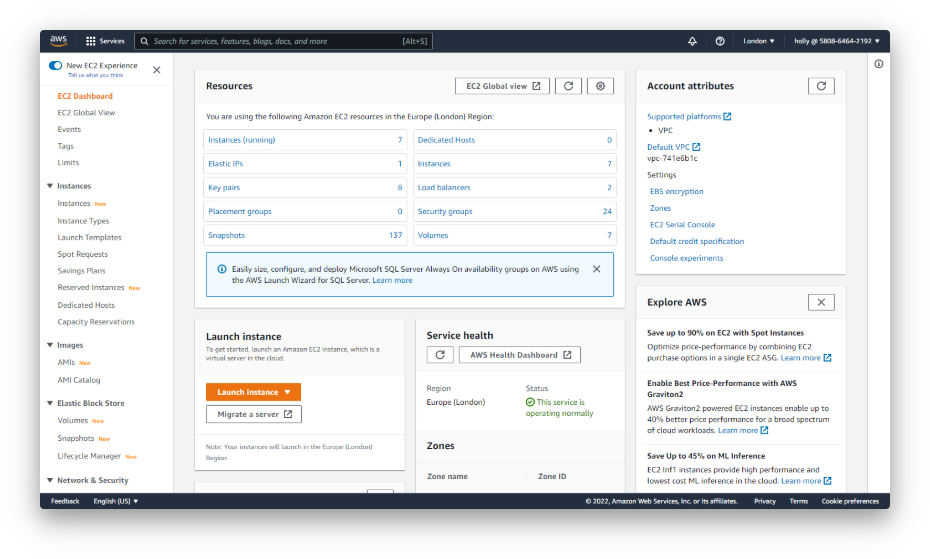
Task: Open Resources settings gear icon
Action: [x=600, y=86]
